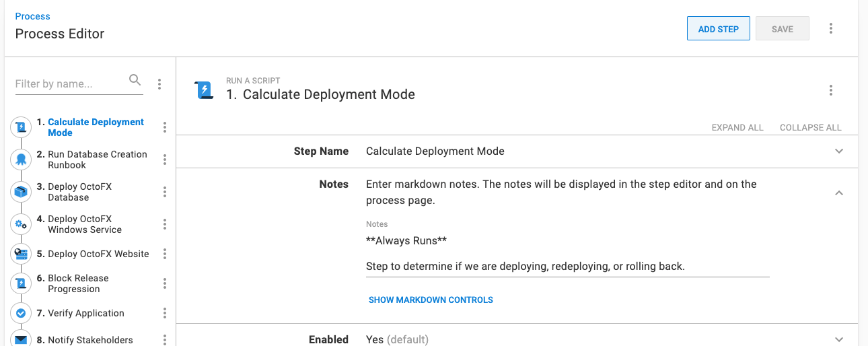Click the Run Database Creation Runbook icon
The width and height of the screenshot is (868, 346).
[22, 159]
